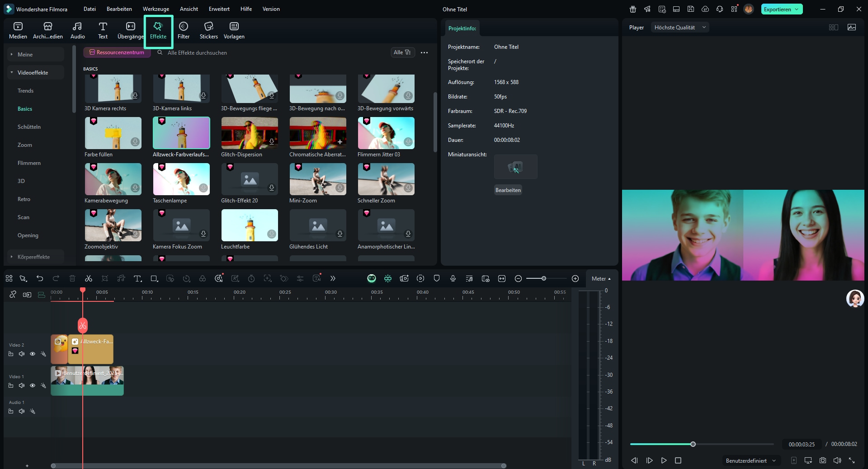Step back one frame in player
The height and width of the screenshot is (469, 868).
click(x=635, y=460)
